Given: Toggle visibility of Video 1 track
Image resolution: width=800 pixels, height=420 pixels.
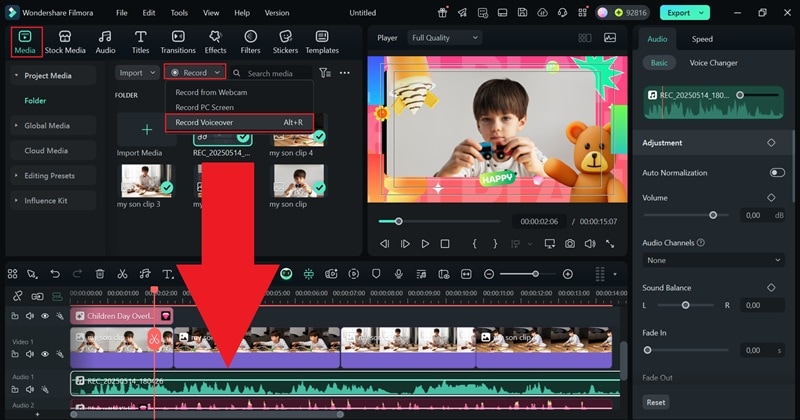Looking at the screenshot, I should click(x=45, y=354).
